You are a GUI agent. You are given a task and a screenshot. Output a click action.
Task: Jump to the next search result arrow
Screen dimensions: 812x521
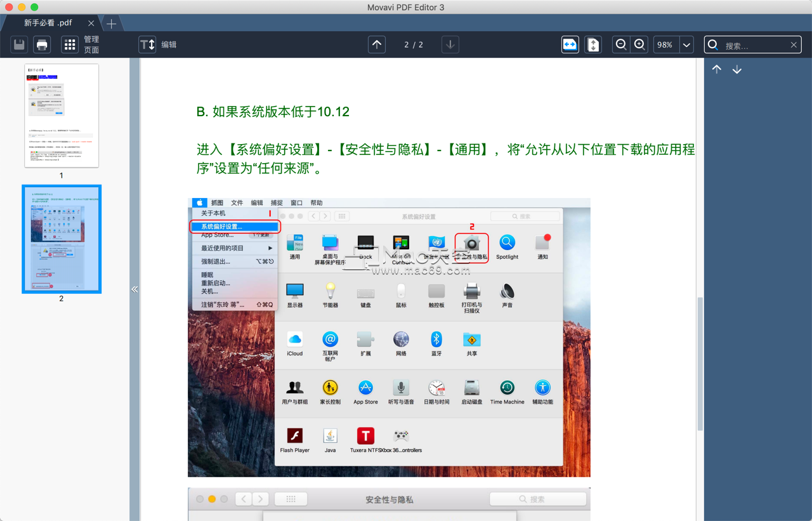(x=737, y=69)
